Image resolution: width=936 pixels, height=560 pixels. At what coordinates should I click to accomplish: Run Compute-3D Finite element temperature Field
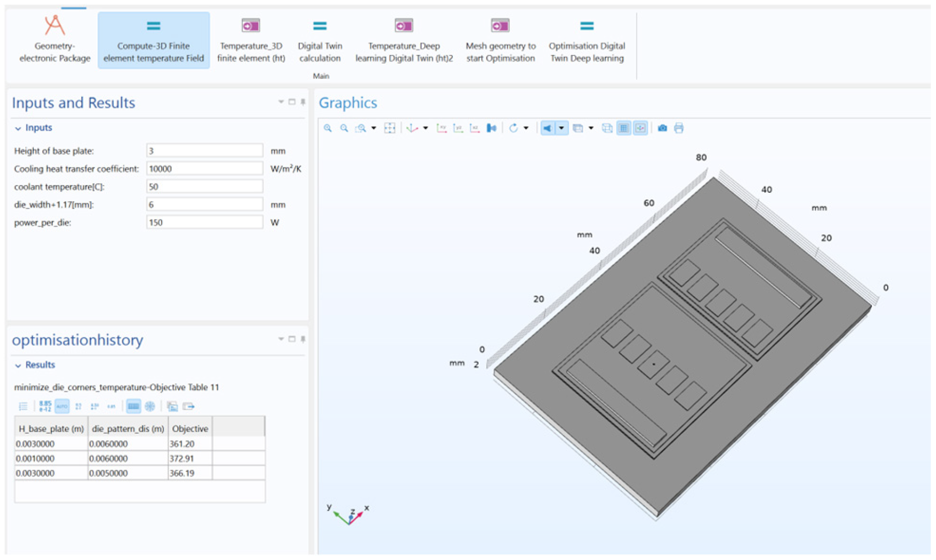pyautogui.click(x=153, y=39)
